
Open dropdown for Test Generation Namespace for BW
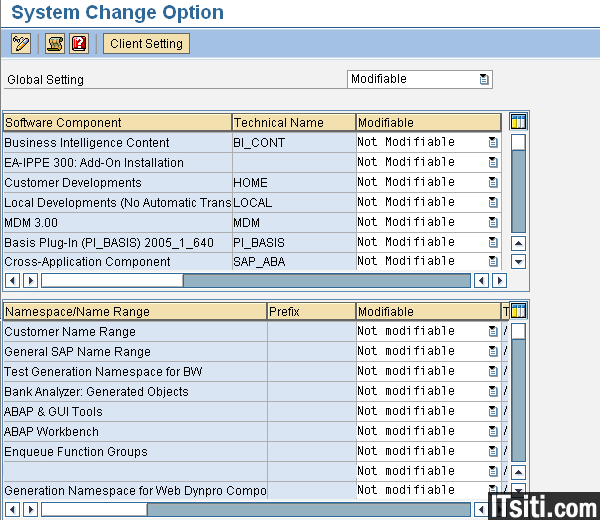pos(493,371)
